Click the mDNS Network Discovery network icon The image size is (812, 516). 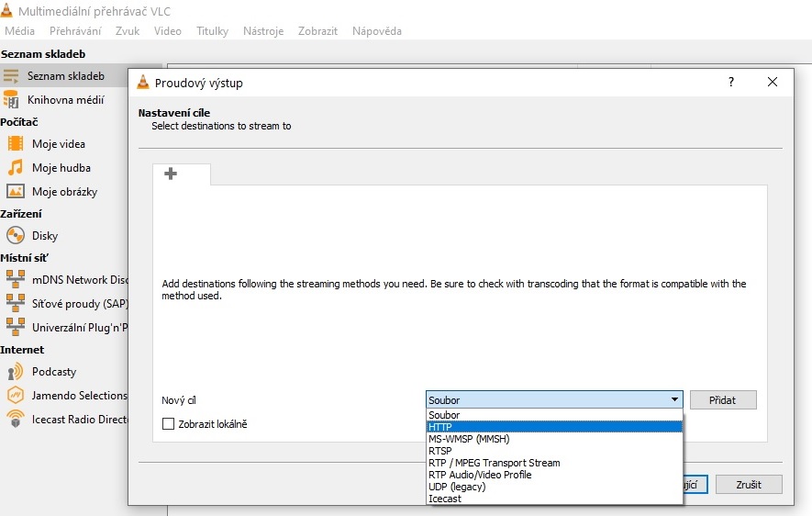point(16,279)
